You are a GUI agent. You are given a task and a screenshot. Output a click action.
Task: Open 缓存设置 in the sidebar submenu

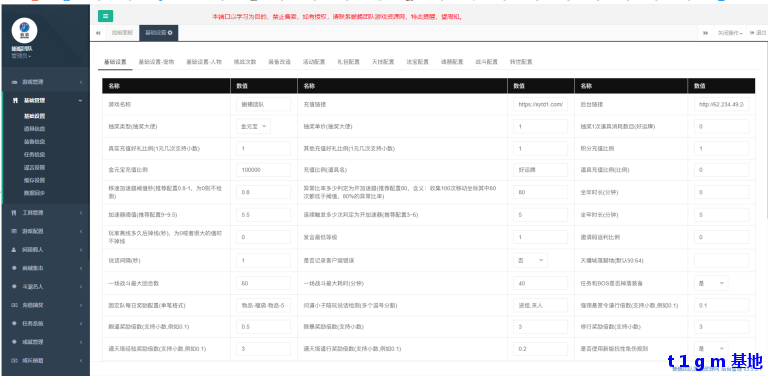coord(34,180)
